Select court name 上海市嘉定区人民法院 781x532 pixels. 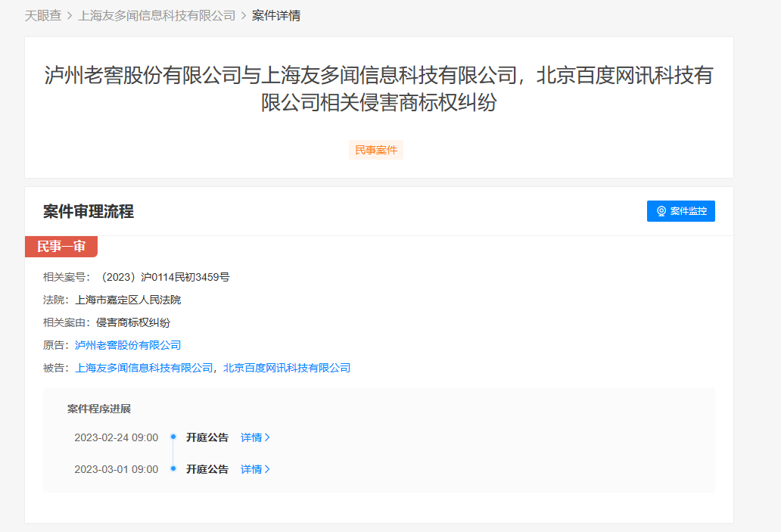tap(128, 300)
